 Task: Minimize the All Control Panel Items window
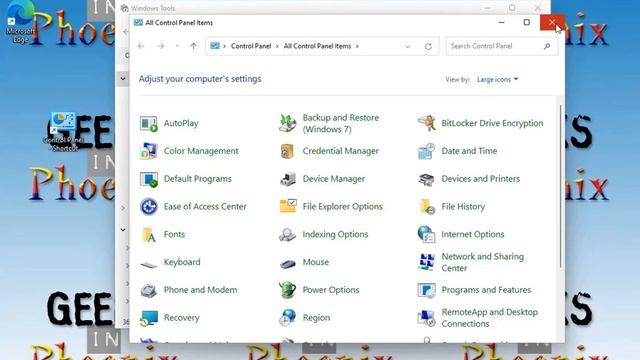point(502,22)
